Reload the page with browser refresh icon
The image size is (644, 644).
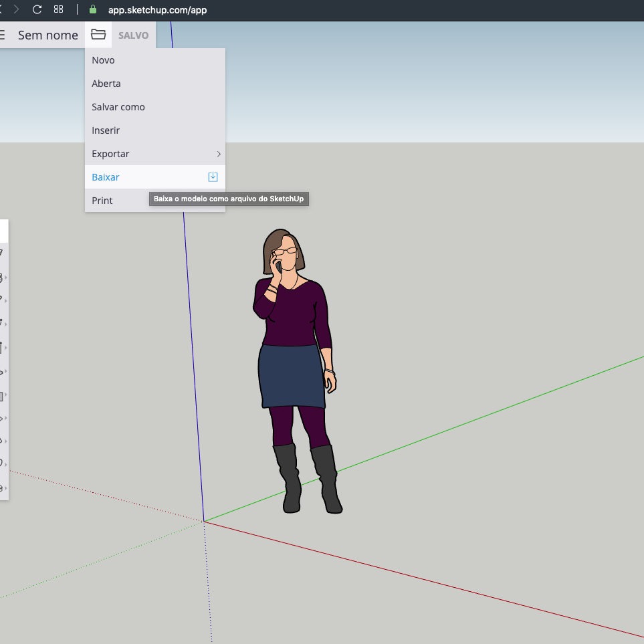pyautogui.click(x=37, y=9)
